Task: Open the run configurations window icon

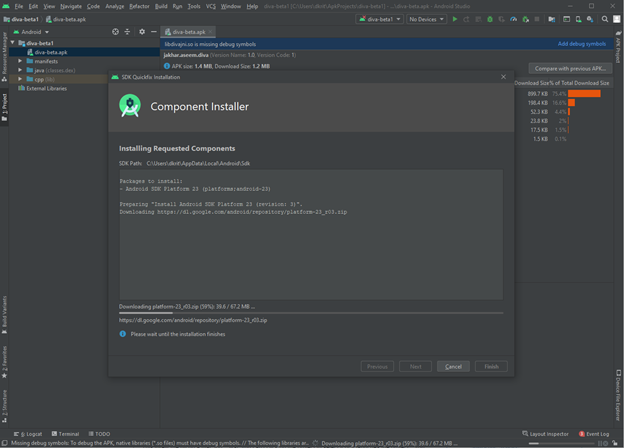Action: pyautogui.click(x=566, y=19)
